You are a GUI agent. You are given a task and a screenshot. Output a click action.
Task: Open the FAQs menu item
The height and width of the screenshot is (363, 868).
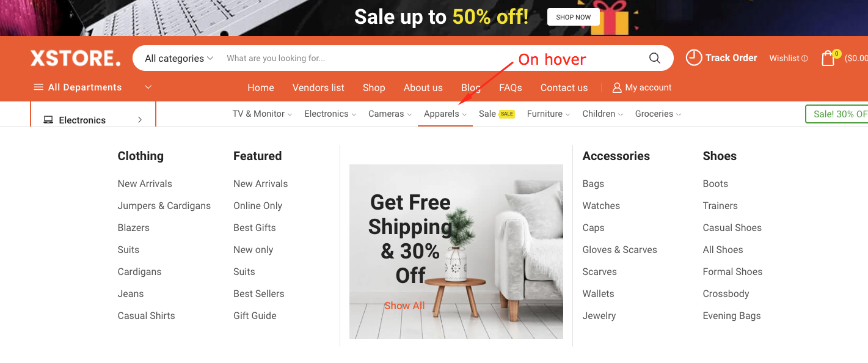click(x=511, y=87)
